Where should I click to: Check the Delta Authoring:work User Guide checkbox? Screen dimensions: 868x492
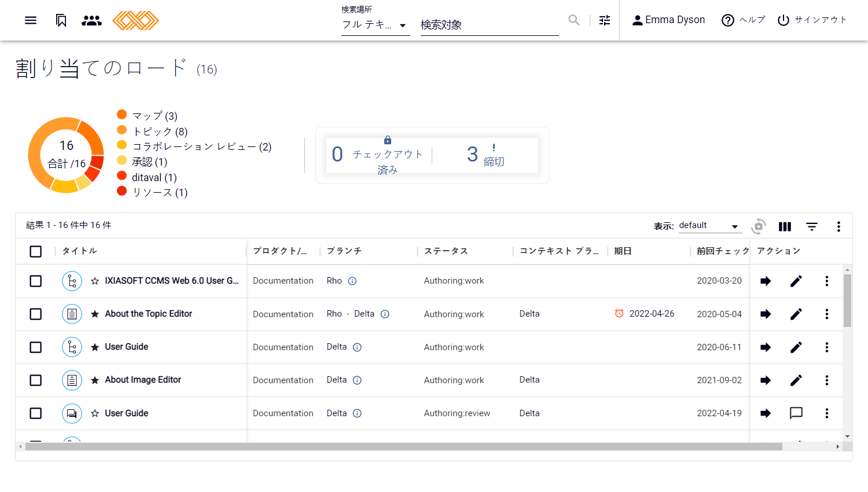(x=36, y=347)
